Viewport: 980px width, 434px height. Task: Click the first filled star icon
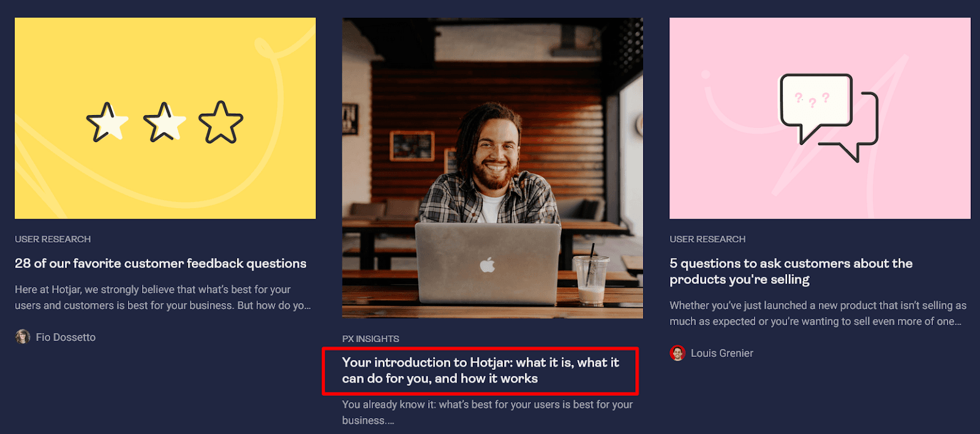(x=107, y=122)
